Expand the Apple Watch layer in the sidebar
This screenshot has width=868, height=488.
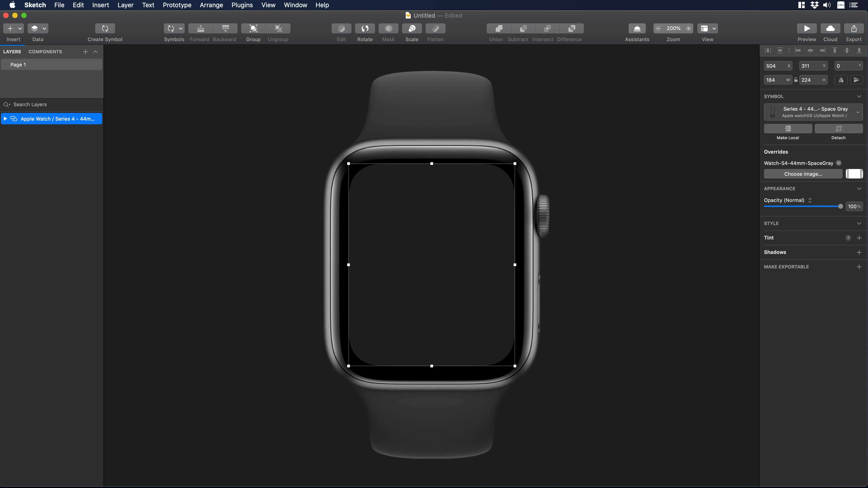pyautogui.click(x=5, y=119)
